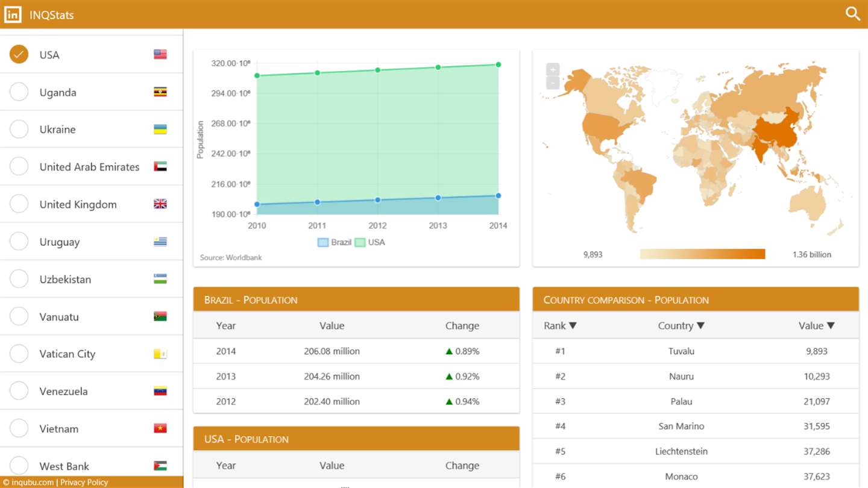Image resolution: width=868 pixels, height=488 pixels.
Task: Click Tuvalu in the comparison table
Action: coord(682,351)
